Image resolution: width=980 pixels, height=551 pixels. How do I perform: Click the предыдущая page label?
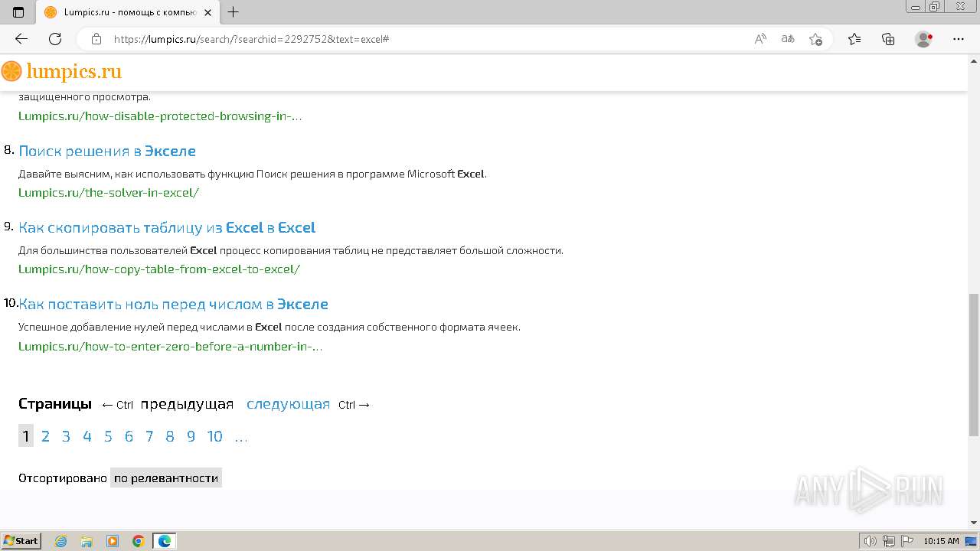pyautogui.click(x=187, y=404)
